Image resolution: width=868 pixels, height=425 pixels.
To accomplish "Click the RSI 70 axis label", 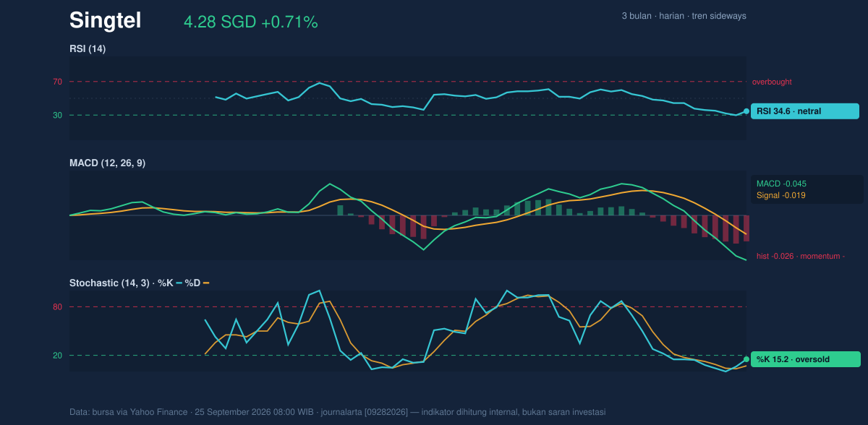I will point(57,82).
